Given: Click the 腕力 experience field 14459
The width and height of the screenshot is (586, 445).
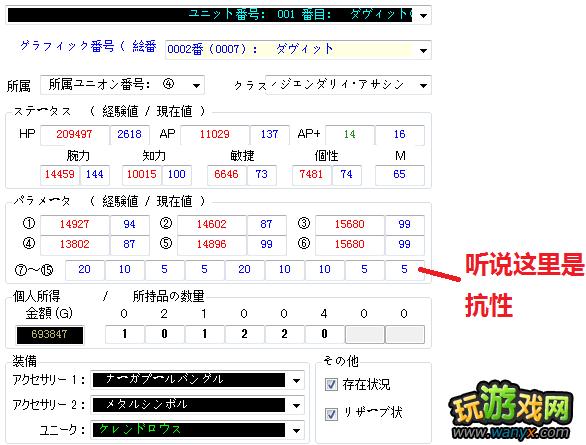Looking at the screenshot, I should pos(60,174).
